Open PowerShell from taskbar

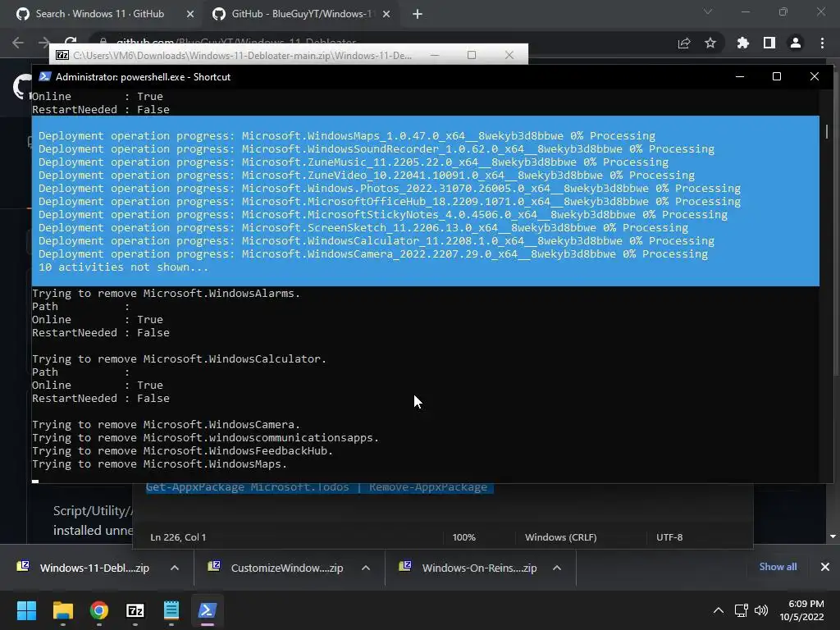[x=208, y=610]
